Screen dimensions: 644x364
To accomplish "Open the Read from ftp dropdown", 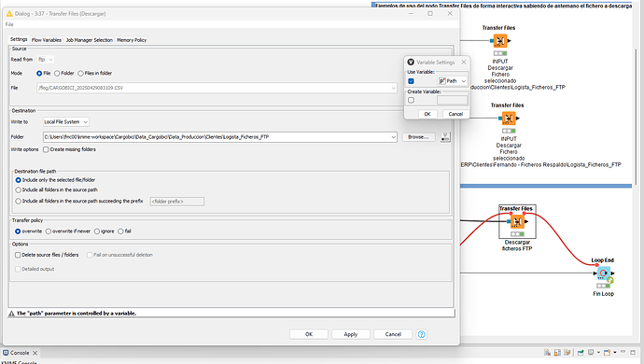I will [x=45, y=60].
